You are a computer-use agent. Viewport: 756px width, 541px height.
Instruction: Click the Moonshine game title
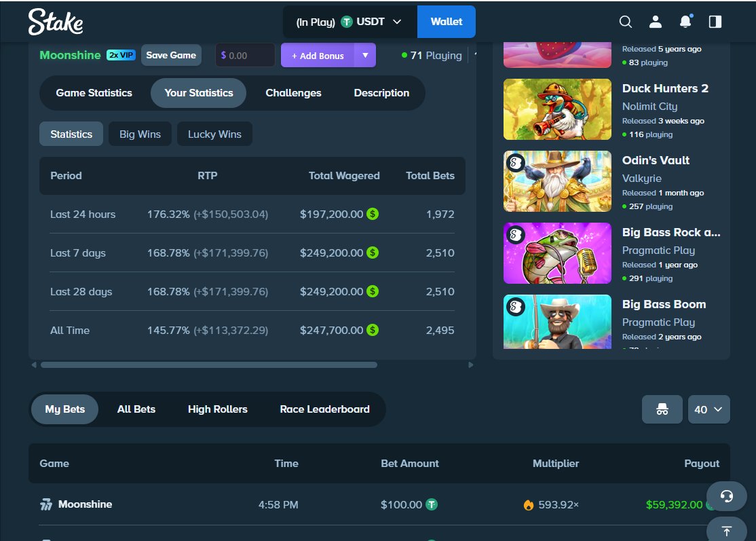(70, 55)
